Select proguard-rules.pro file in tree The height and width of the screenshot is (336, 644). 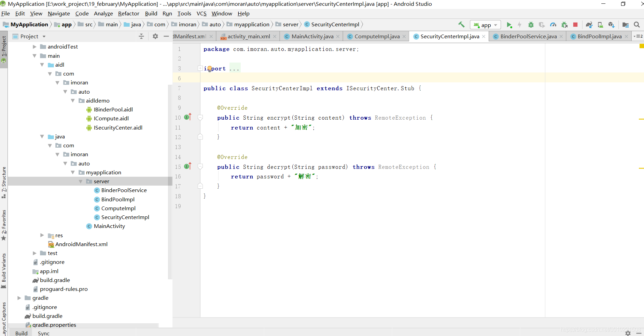pyautogui.click(x=64, y=289)
